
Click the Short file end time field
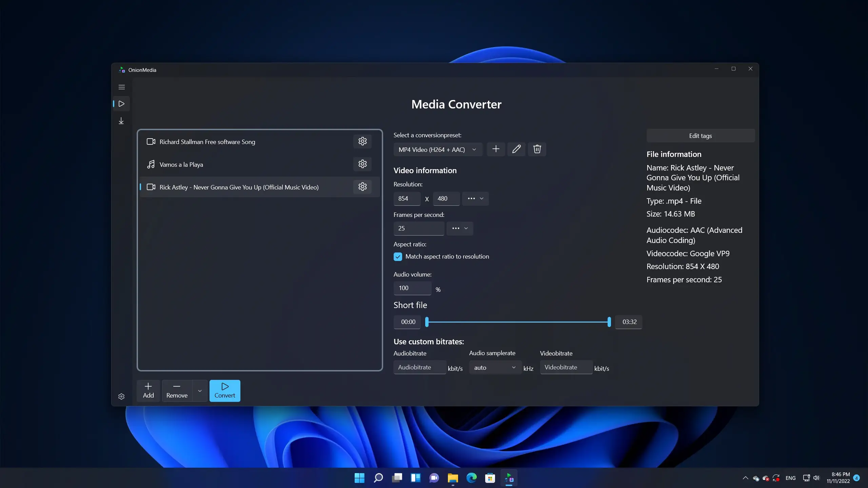click(629, 322)
